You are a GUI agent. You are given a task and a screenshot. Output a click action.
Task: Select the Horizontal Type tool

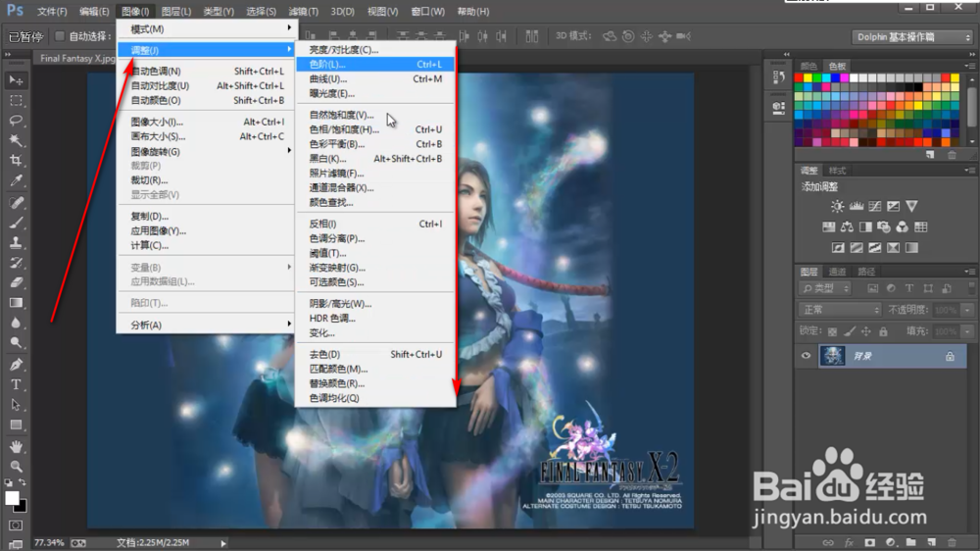coord(16,384)
